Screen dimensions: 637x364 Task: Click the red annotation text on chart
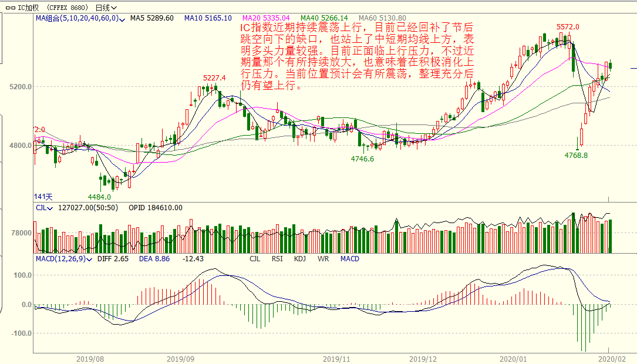pyautogui.click(x=356, y=56)
